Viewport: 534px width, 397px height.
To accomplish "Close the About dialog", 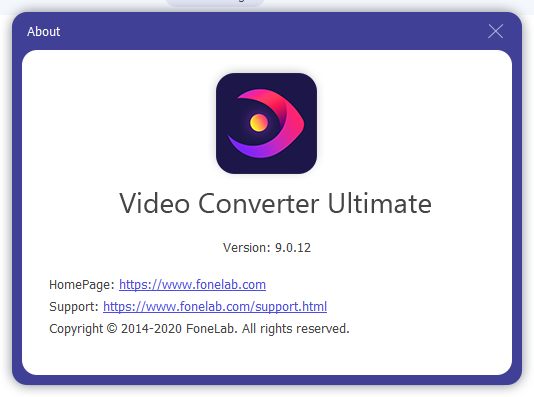I will 495,31.
